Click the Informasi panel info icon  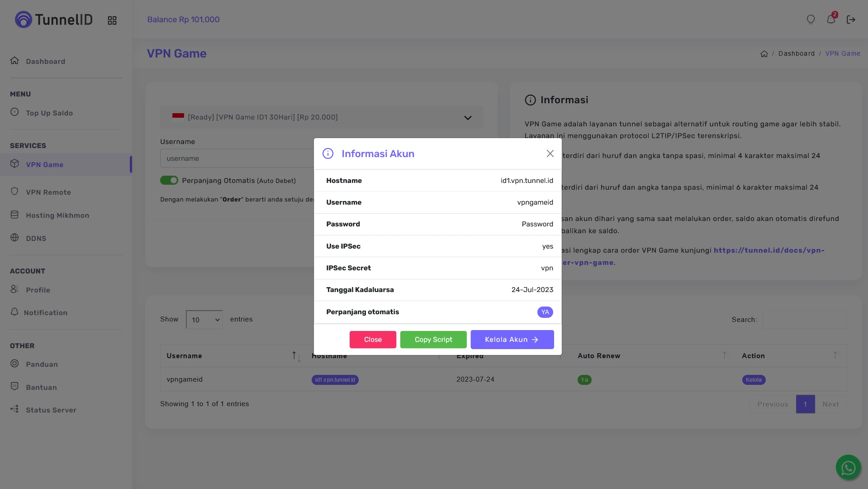click(x=530, y=100)
